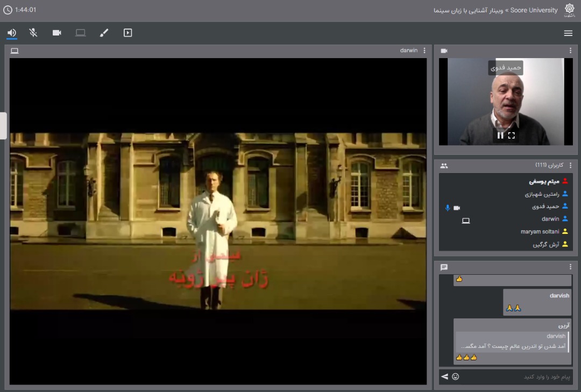This screenshot has width=581, height=392.
Task: Start screen sharing with laptop icon
Action: pyautogui.click(x=80, y=33)
